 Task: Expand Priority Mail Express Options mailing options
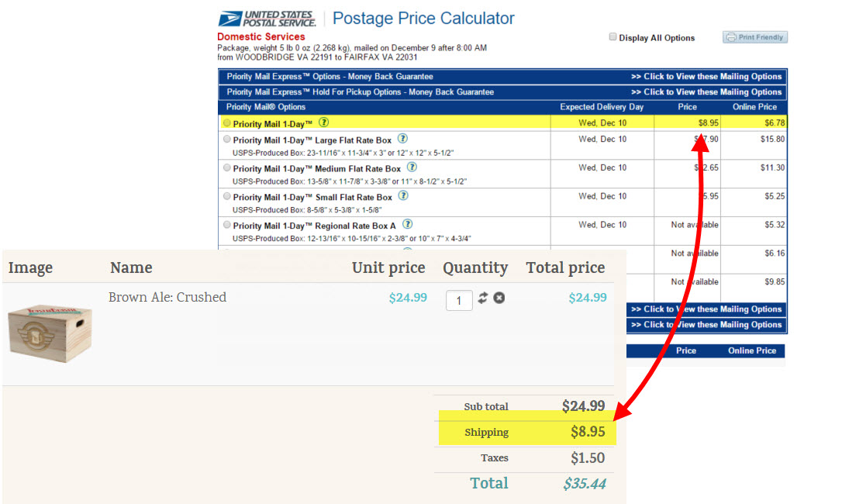tap(706, 77)
